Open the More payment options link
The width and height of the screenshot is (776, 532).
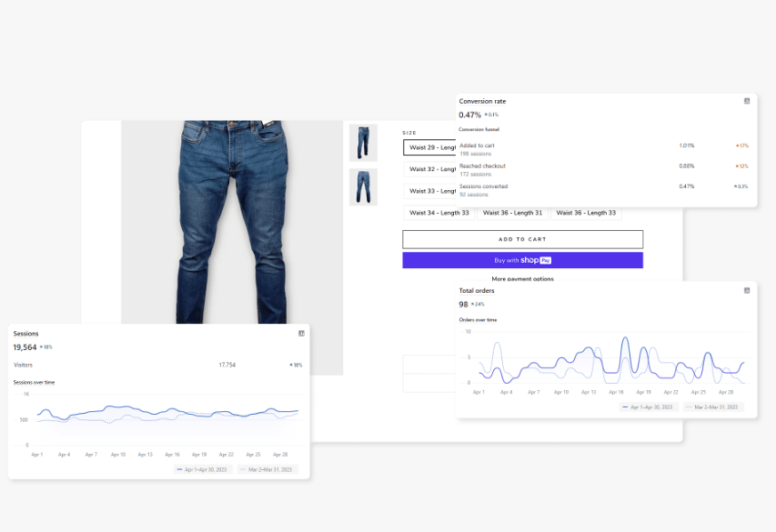pyautogui.click(x=522, y=279)
